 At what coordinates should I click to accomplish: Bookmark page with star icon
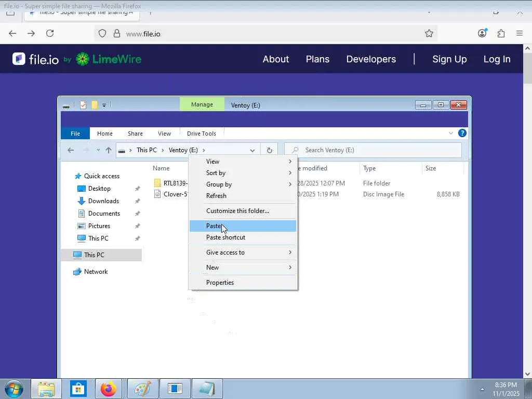(429, 33)
